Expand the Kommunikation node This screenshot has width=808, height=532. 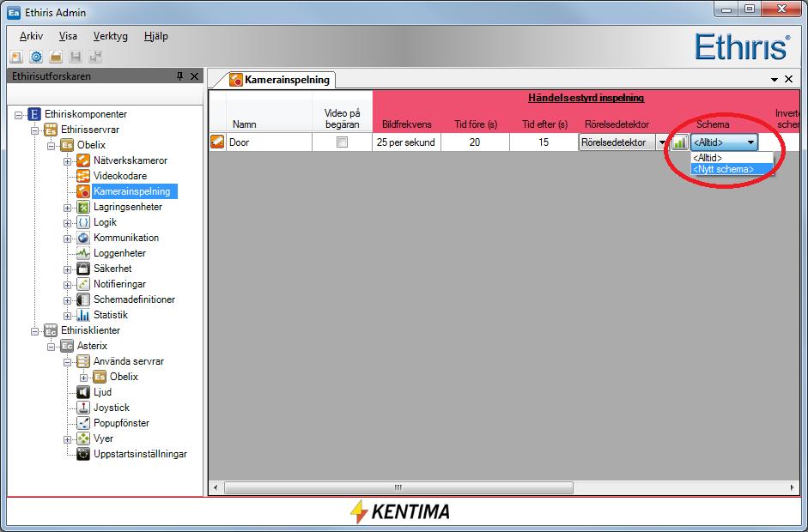click(x=68, y=239)
